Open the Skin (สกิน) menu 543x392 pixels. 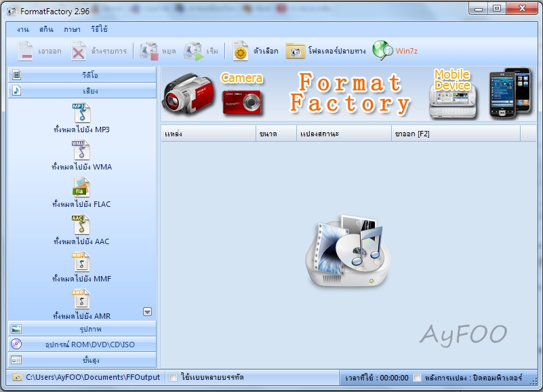pos(46,29)
